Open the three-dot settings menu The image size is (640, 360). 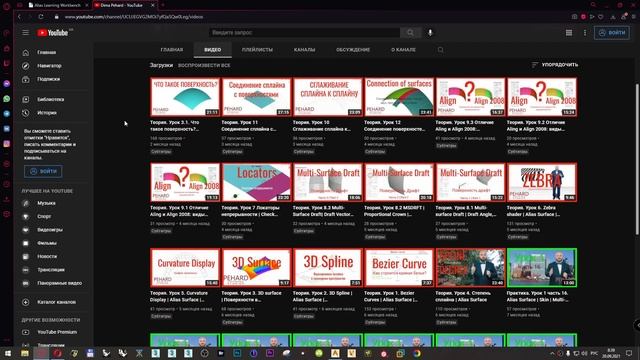[x=585, y=33]
